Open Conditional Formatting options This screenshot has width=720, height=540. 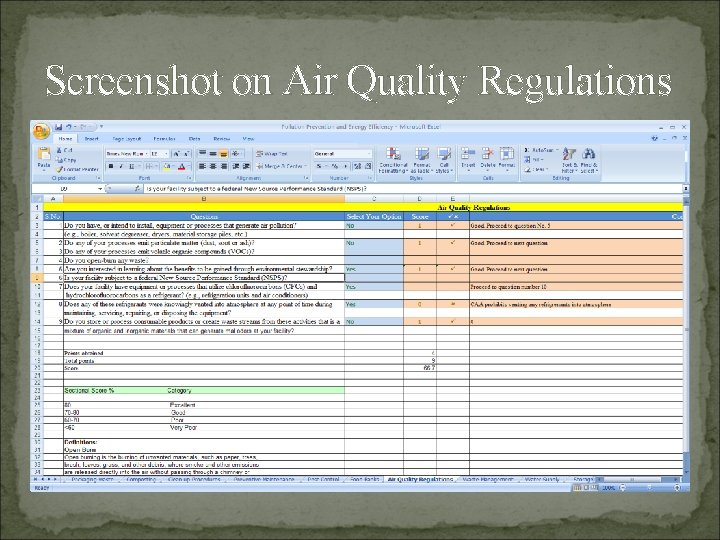pos(393,160)
